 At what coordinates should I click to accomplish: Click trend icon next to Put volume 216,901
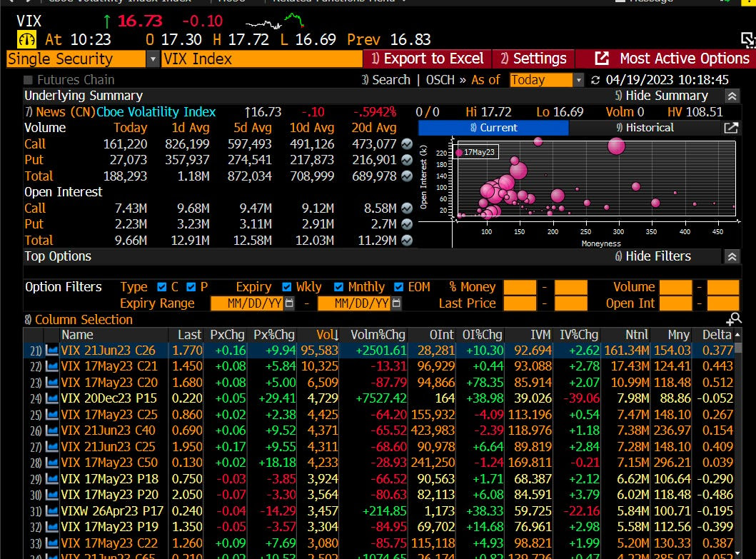(407, 160)
